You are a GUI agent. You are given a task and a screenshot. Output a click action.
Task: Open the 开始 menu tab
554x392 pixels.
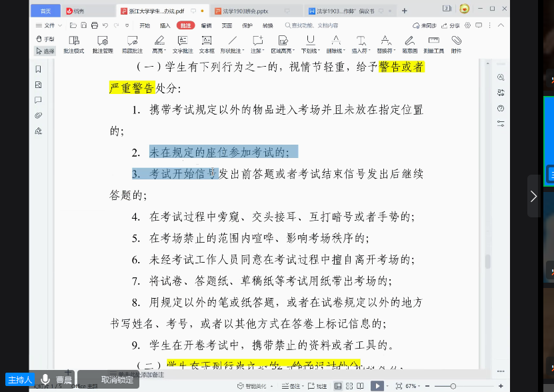coord(145,25)
